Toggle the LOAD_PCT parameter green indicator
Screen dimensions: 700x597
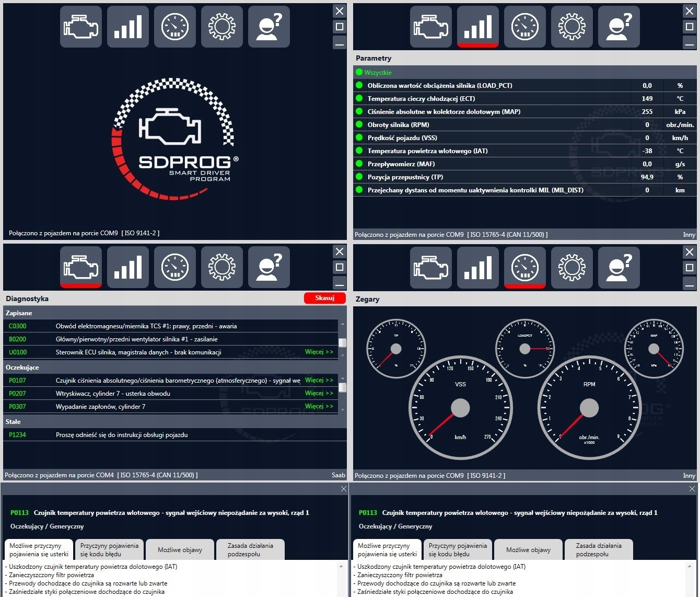point(359,85)
